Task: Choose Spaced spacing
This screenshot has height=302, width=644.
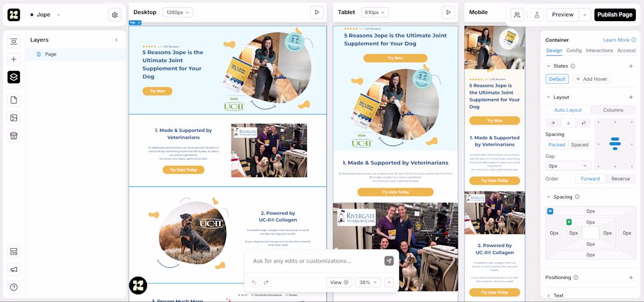Action: tap(580, 145)
